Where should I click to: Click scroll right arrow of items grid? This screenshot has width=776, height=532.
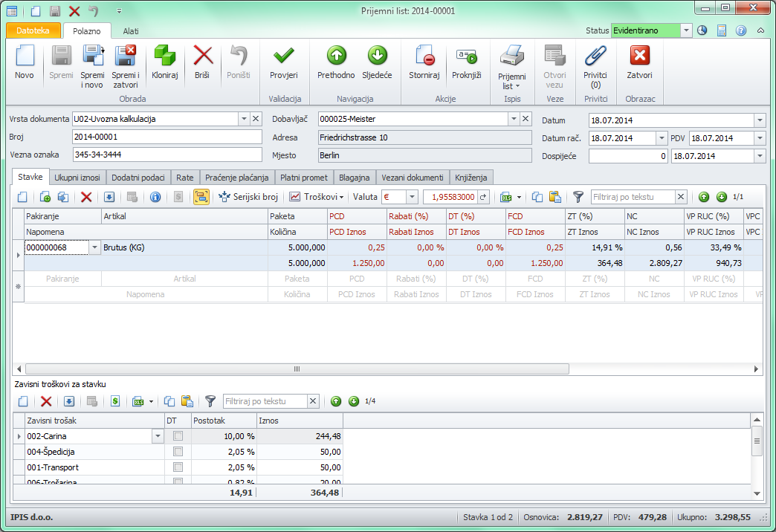(x=756, y=369)
